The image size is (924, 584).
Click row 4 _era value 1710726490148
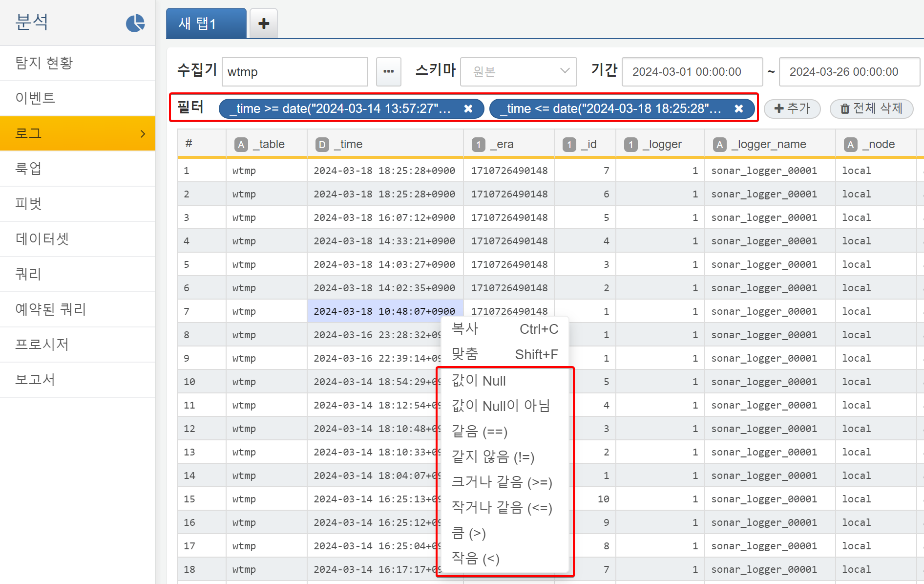click(x=509, y=241)
